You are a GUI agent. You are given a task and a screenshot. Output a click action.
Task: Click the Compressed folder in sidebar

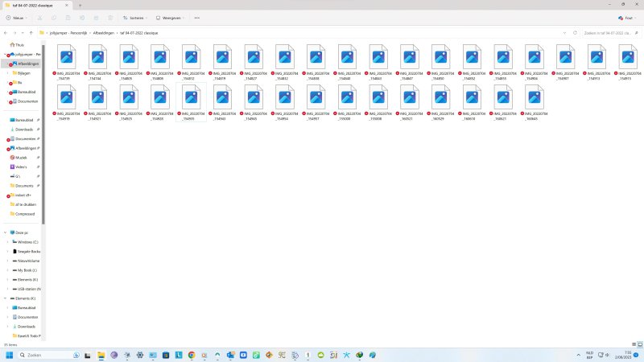click(25, 214)
